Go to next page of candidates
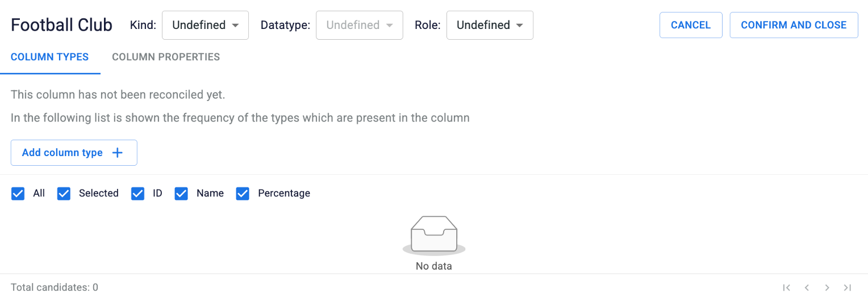 (827, 288)
